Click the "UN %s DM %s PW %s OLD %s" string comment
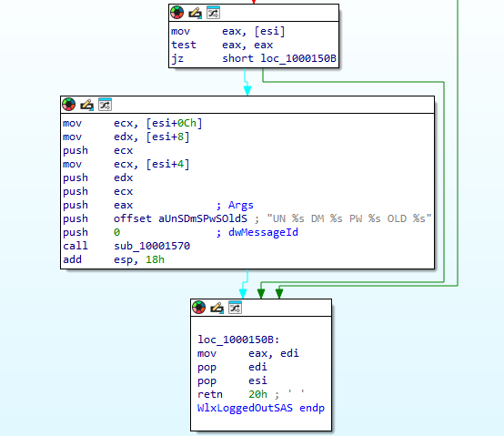This screenshot has height=436, width=504. (x=349, y=218)
